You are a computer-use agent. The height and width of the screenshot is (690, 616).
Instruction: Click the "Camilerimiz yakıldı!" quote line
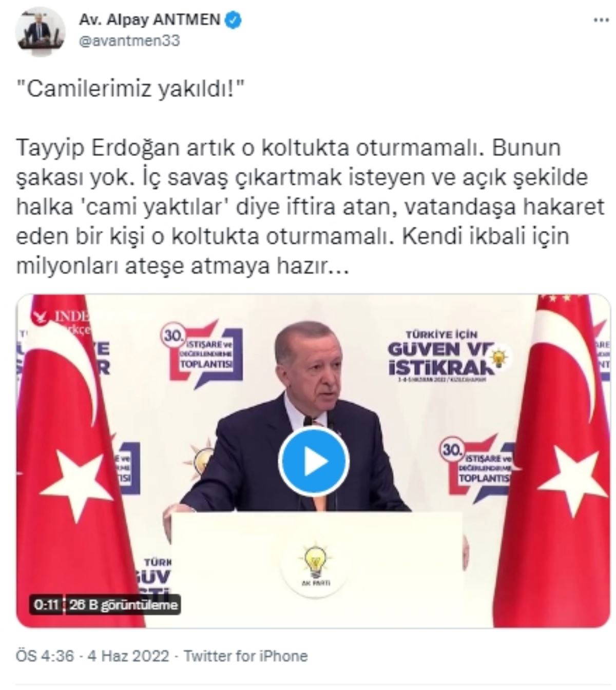pyautogui.click(x=130, y=89)
